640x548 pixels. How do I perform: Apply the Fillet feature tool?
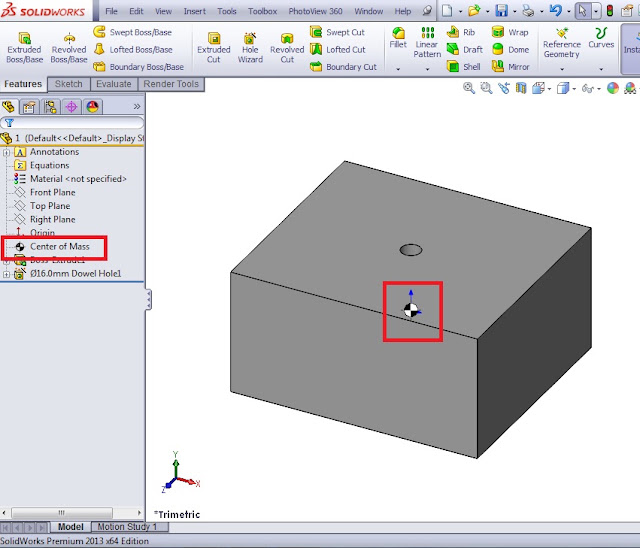(398, 38)
